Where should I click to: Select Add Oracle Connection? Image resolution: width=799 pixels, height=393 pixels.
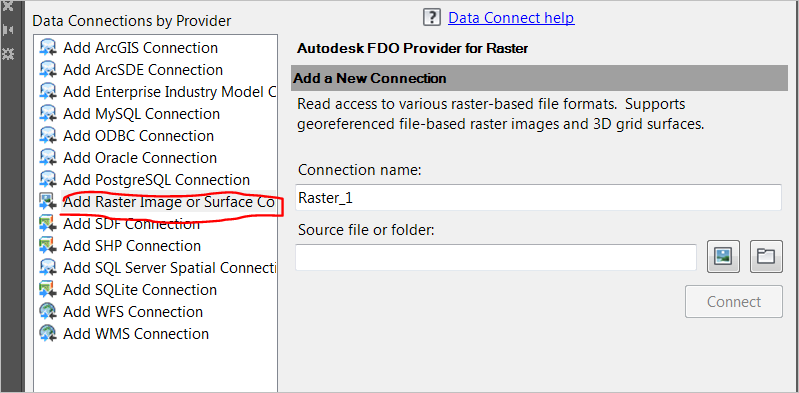140,158
